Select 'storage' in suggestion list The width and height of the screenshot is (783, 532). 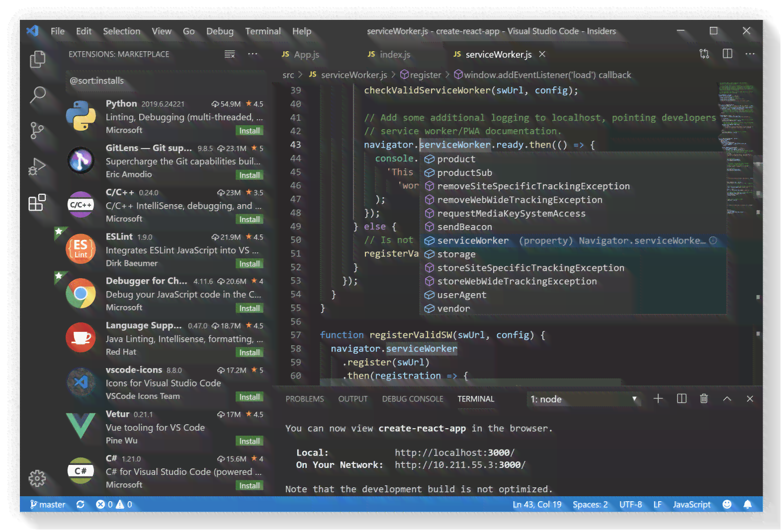(573, 254)
